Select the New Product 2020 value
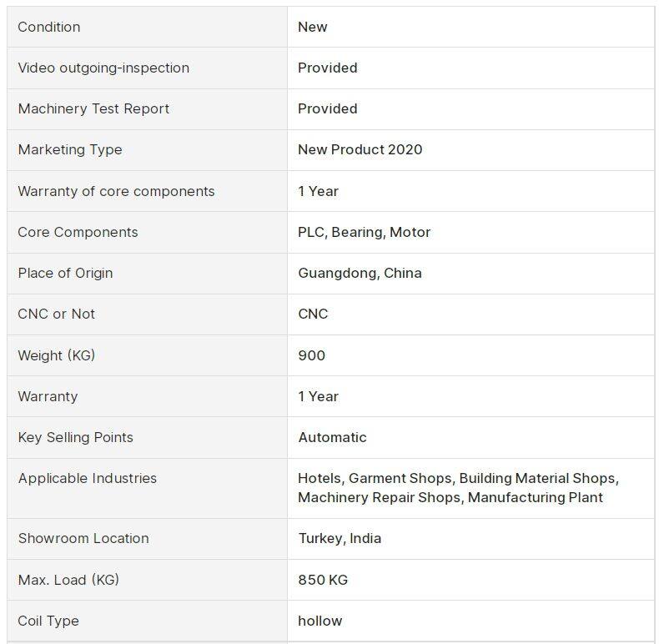Viewport: 659px width, 644px height. 360,149
